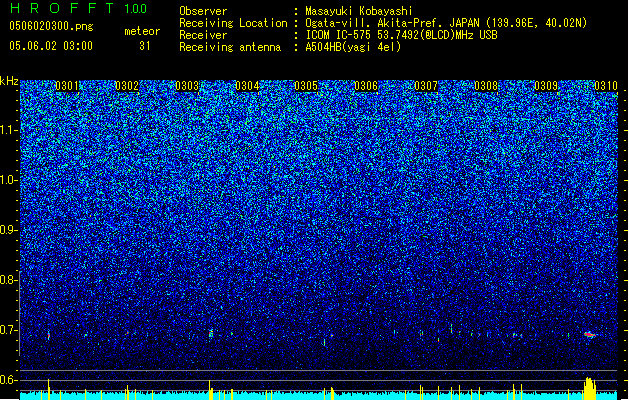This screenshot has width=629, height=400.
Task: Click the 0305 time marker
Action: (x=306, y=86)
